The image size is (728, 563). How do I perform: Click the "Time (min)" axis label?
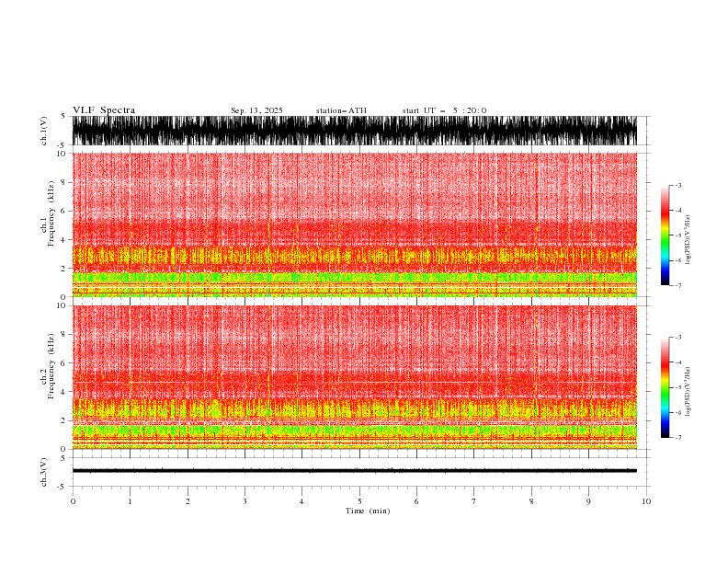point(368,511)
